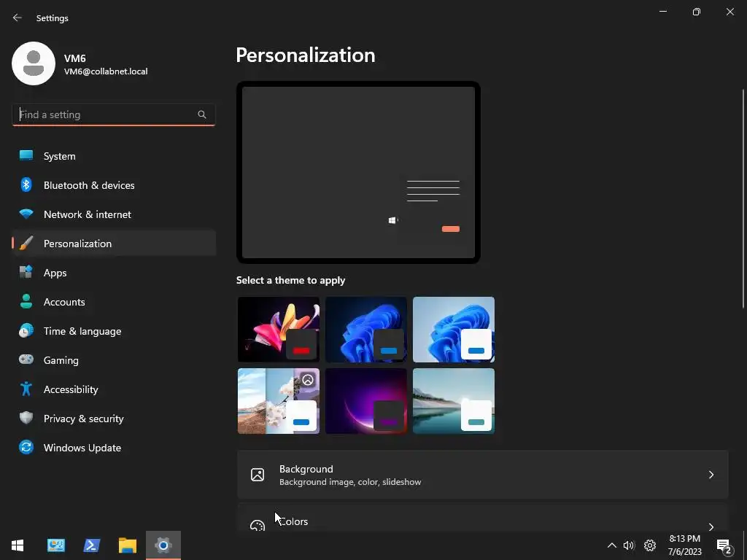747x560 pixels.
Task: Click the Privacy & security shield icon
Action: 26,418
